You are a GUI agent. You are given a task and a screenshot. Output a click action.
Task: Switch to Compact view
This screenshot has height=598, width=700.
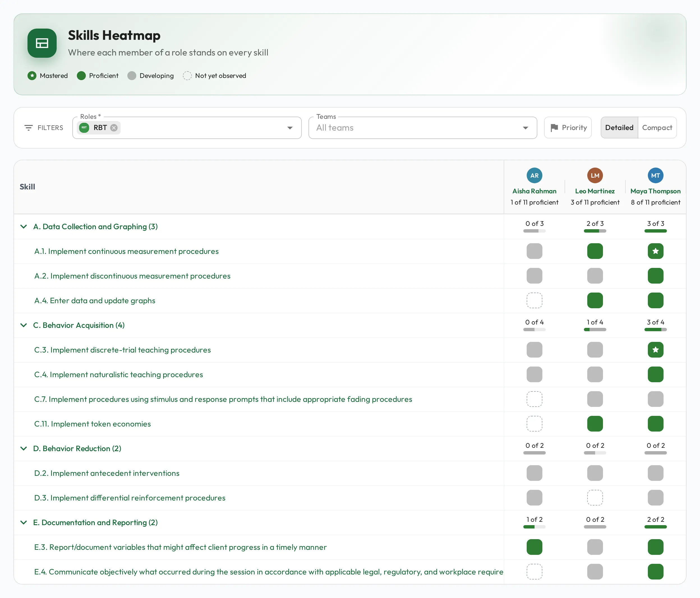pos(657,128)
